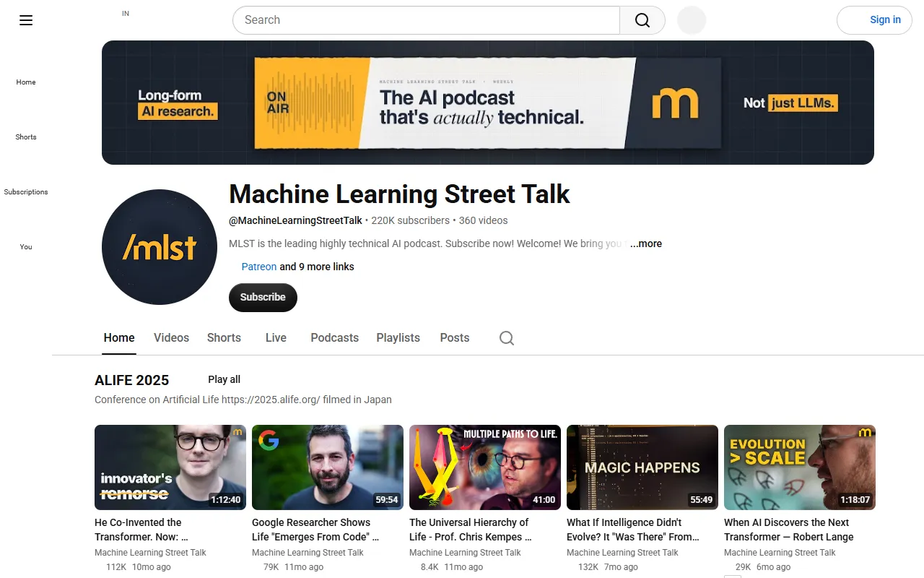
Task: Click inside the Search field
Action: (426, 20)
